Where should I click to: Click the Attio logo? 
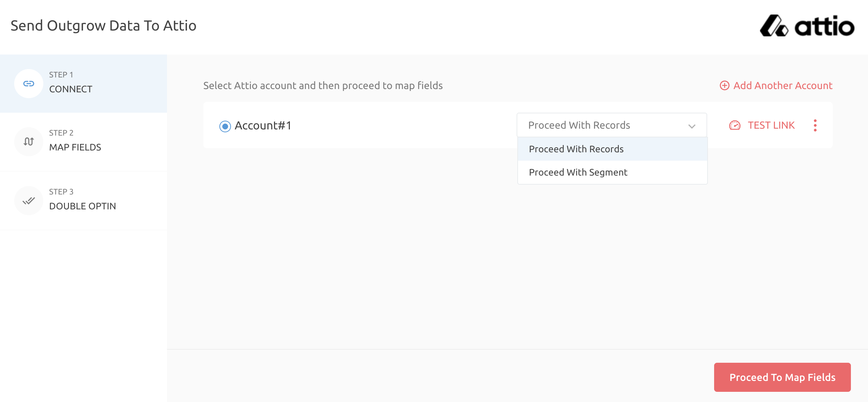(x=807, y=26)
